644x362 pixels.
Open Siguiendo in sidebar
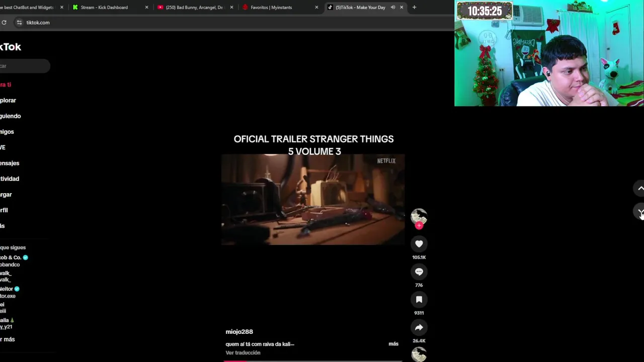tap(10, 116)
